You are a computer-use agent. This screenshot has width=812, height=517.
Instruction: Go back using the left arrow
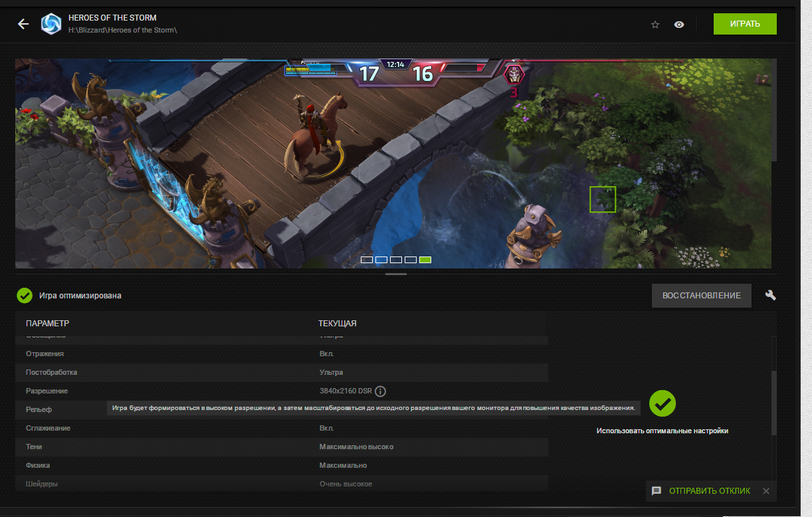coord(23,24)
